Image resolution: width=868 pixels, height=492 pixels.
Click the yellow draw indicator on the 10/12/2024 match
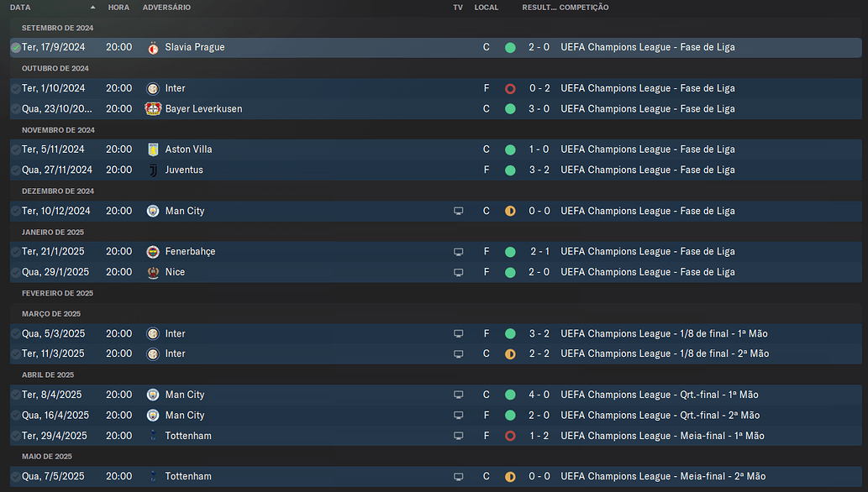510,212
